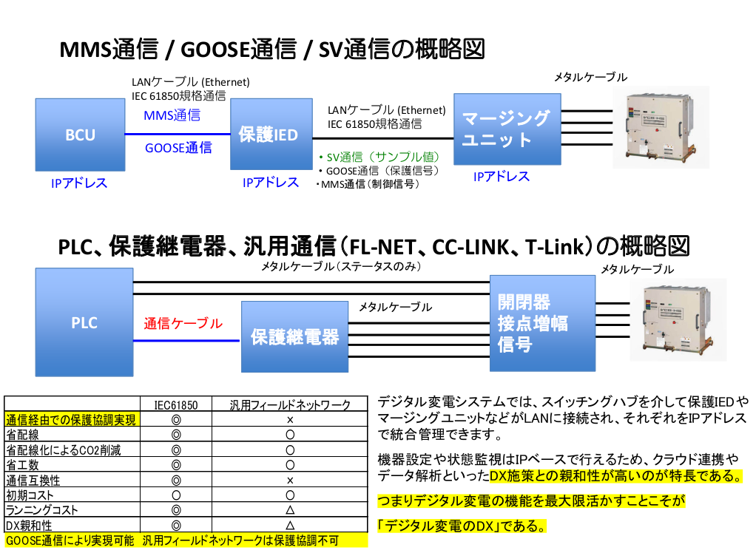
Task: Select the green SV通信（サンプル値）text
Action: (379, 157)
